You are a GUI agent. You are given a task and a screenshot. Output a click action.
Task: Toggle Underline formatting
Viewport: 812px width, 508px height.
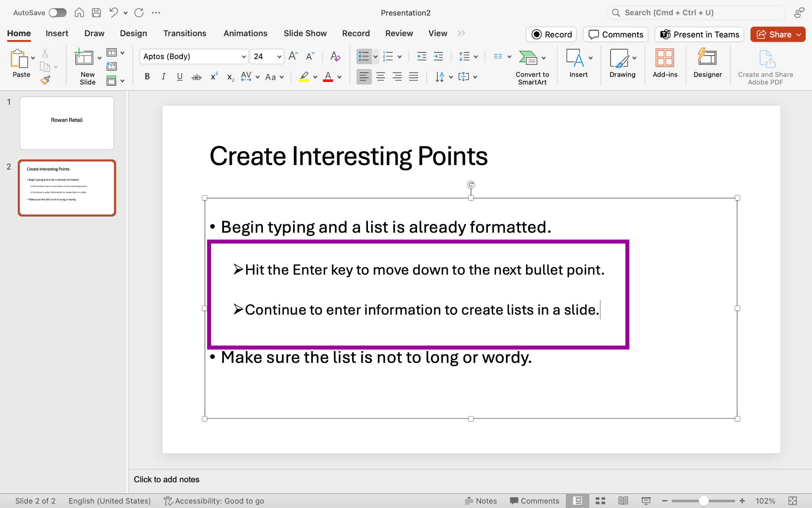click(x=180, y=77)
